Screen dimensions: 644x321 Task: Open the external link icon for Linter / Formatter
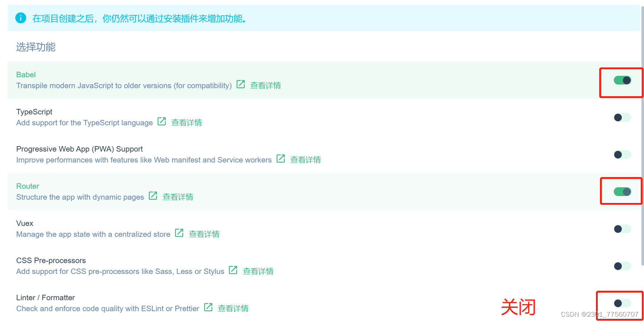pos(208,307)
